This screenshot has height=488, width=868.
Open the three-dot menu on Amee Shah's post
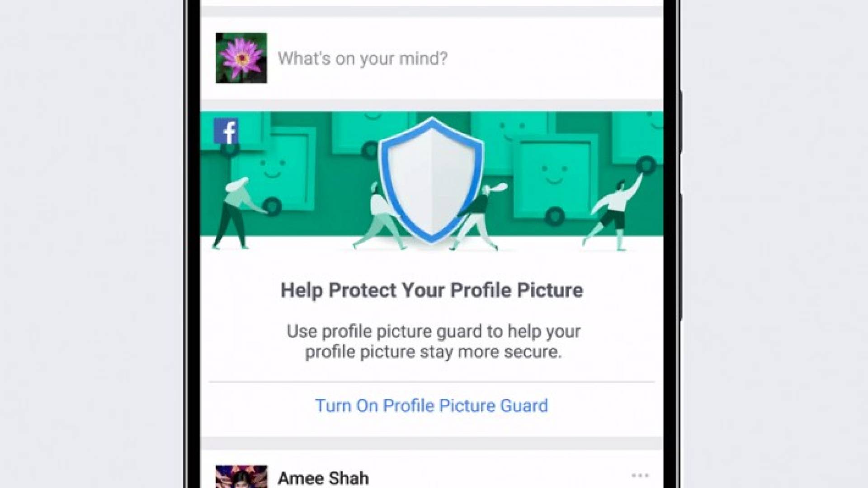click(640, 475)
